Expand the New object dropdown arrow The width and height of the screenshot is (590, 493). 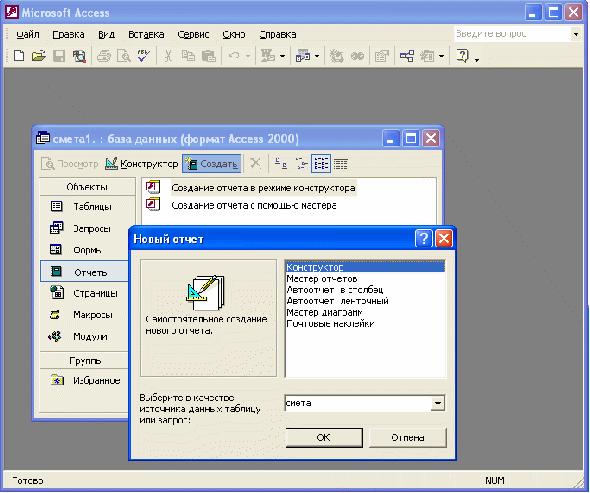(441, 56)
